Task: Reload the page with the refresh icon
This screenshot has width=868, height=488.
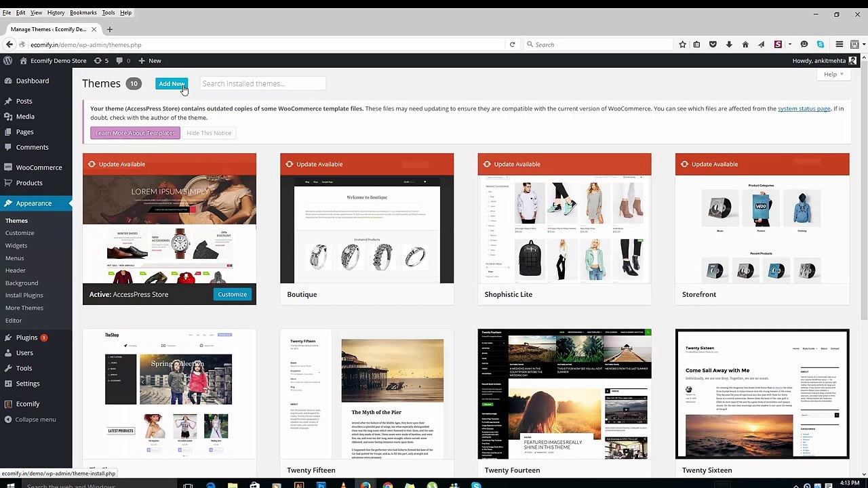Action: 512,45
